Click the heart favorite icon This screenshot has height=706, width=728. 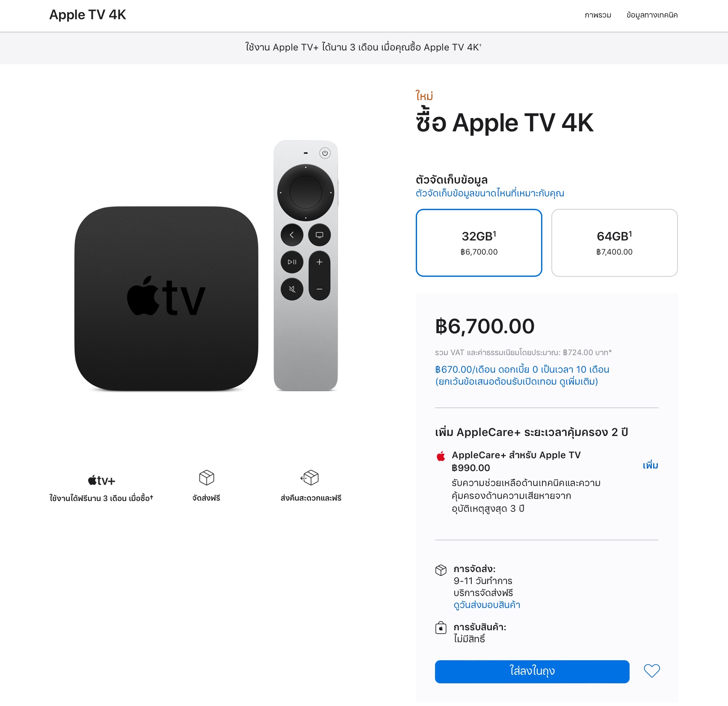[x=652, y=671]
